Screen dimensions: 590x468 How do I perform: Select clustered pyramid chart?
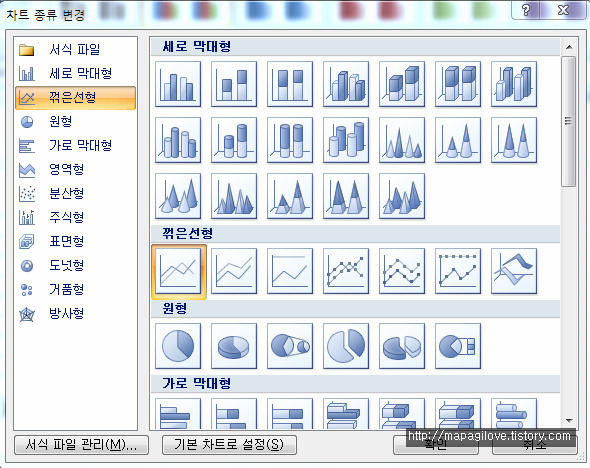click(234, 196)
